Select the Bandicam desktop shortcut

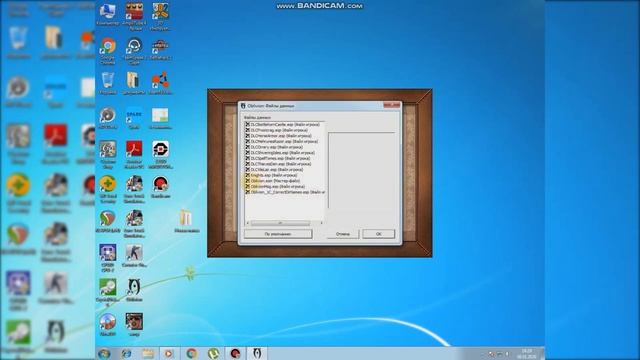tap(160, 187)
